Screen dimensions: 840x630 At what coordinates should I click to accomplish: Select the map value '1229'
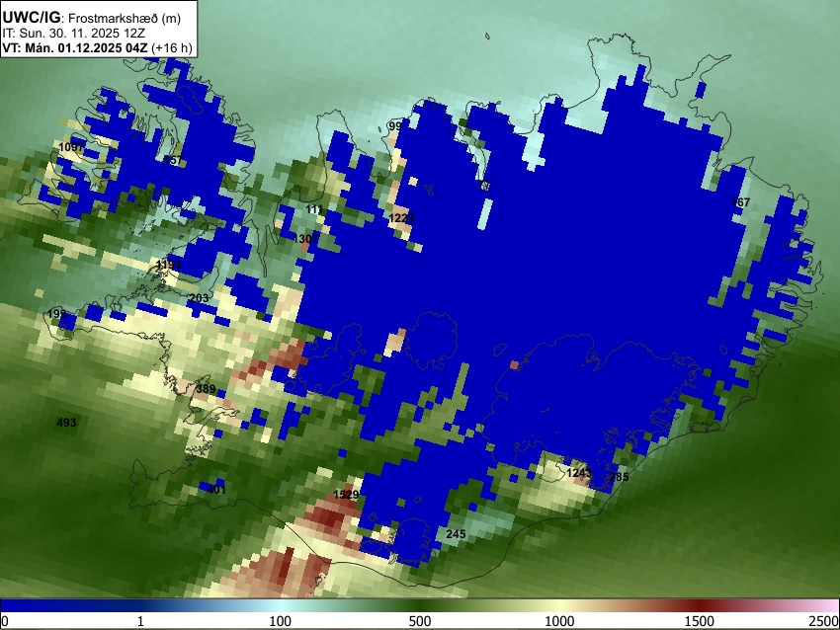pyautogui.click(x=401, y=218)
